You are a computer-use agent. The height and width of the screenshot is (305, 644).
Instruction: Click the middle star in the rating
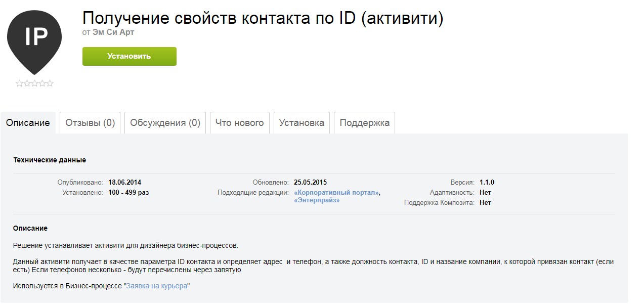pos(34,82)
